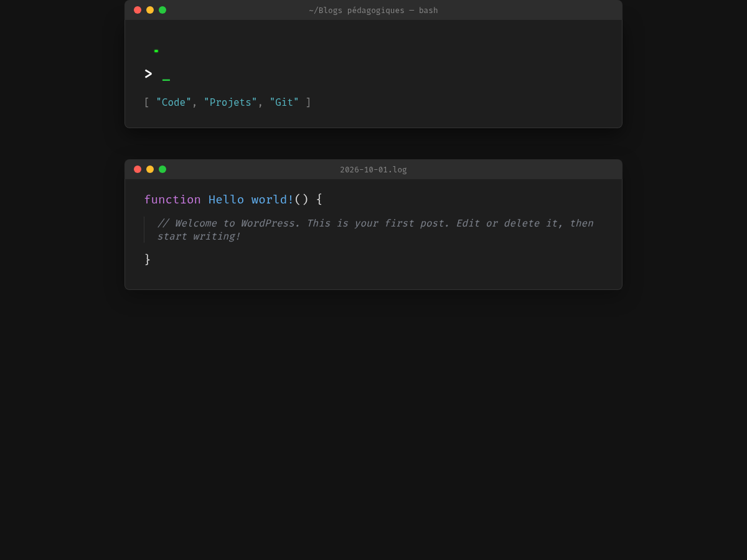Open the "Projets" menu link
This screenshot has width=747, height=560.
230,103
